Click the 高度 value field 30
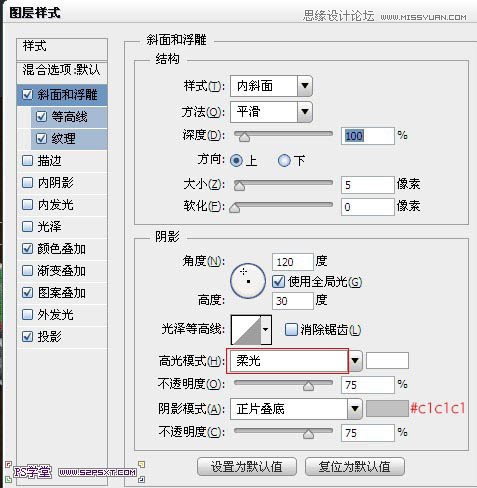This screenshot has height=488, width=477. point(293,301)
